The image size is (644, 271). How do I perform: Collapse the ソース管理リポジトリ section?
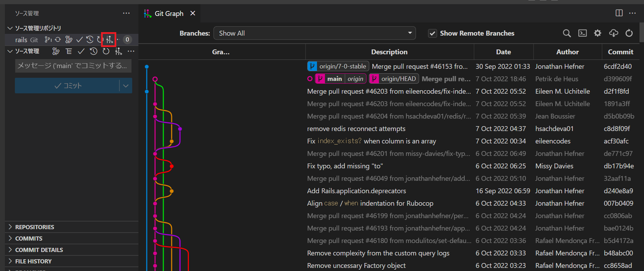pyautogui.click(x=10, y=28)
